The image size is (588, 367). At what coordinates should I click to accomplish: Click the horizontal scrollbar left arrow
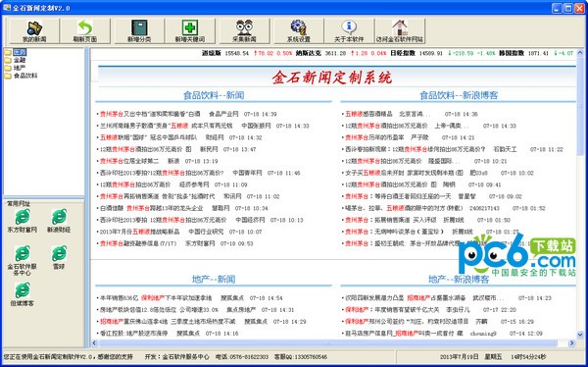click(x=94, y=342)
